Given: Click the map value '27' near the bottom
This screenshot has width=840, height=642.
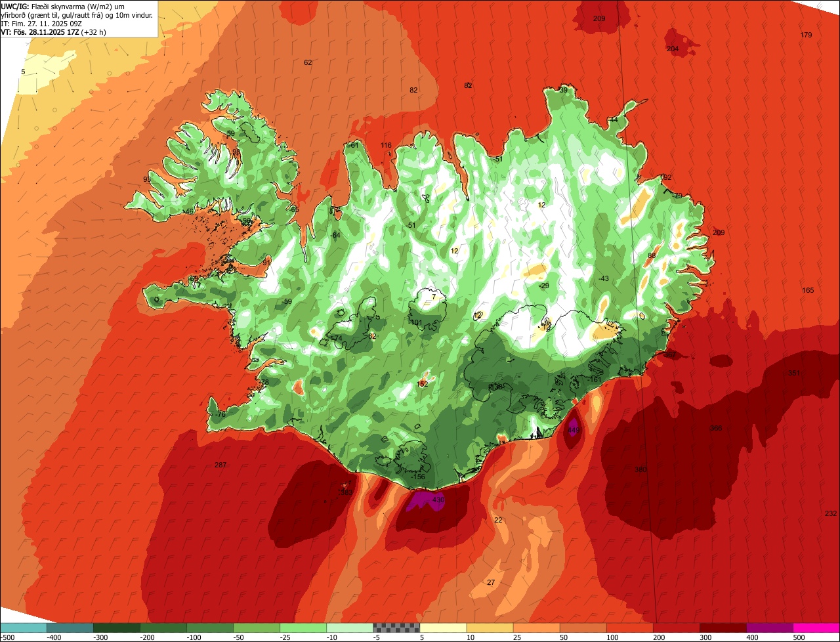Looking at the screenshot, I should point(491,582).
